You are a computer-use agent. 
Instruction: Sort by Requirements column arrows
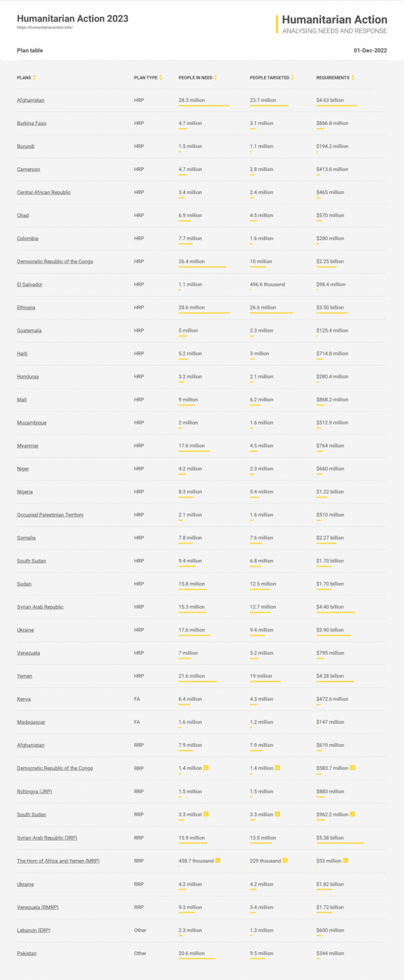353,77
